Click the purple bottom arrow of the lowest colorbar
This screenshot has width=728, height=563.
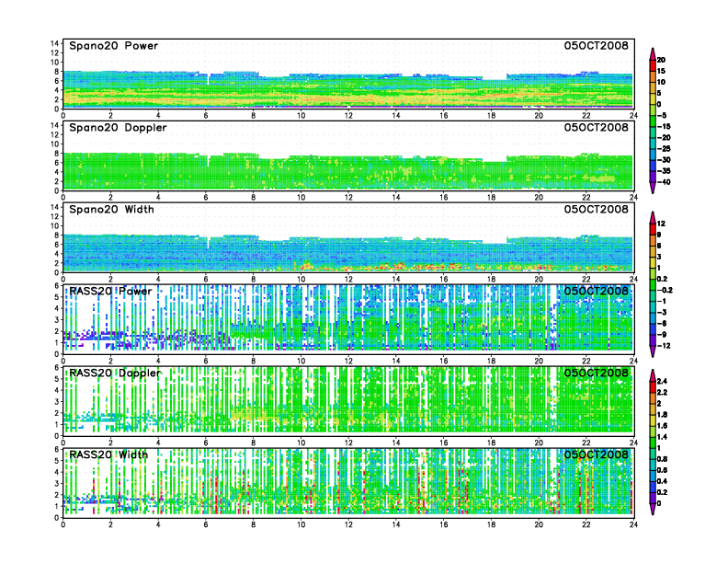point(653,509)
